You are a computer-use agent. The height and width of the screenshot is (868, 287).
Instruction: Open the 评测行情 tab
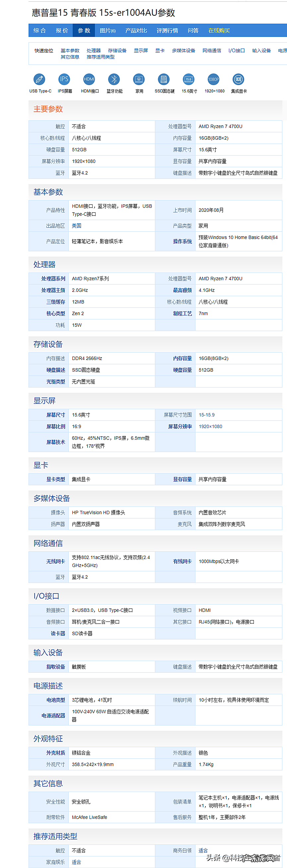[x=167, y=30]
